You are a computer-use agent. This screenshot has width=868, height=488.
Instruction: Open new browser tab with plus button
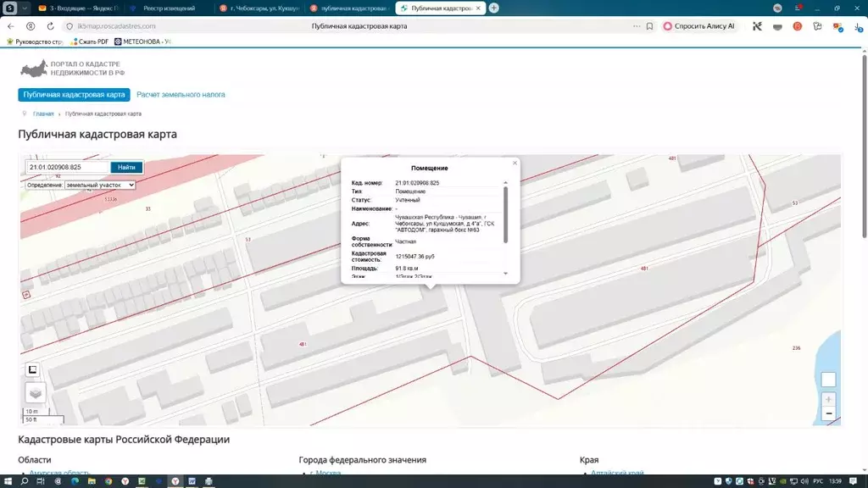click(x=494, y=8)
